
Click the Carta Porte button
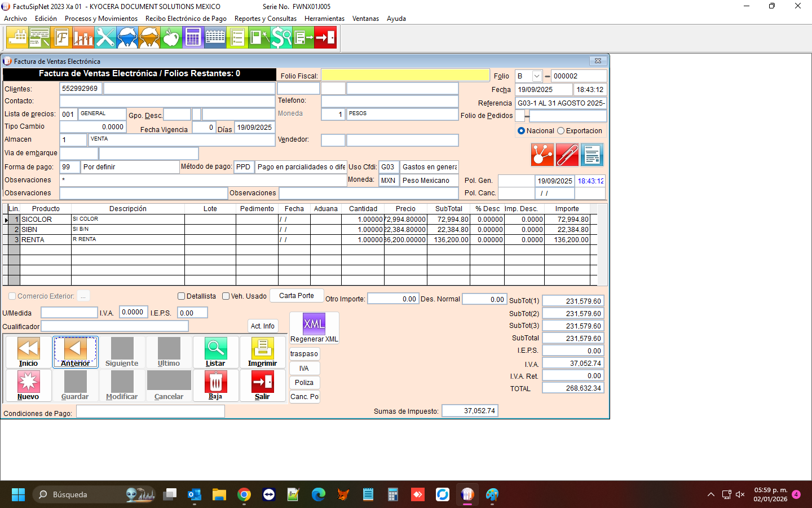(x=297, y=296)
